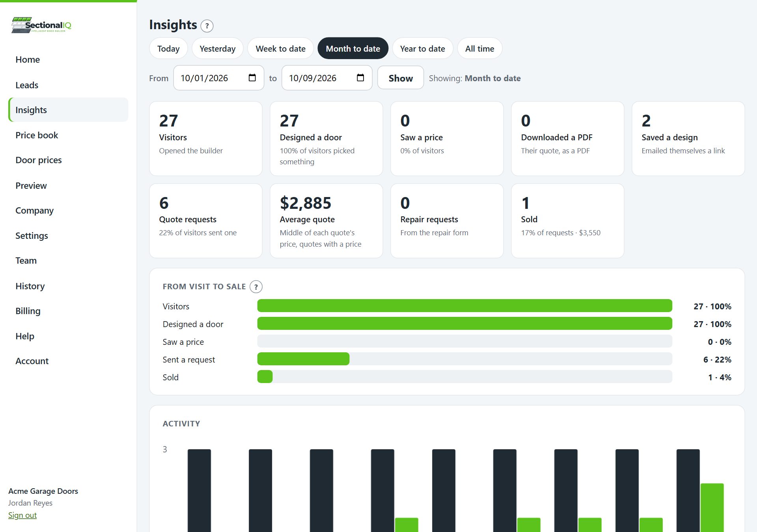757x532 pixels.
Task: Go to Home in the sidebar
Action: tap(68, 60)
